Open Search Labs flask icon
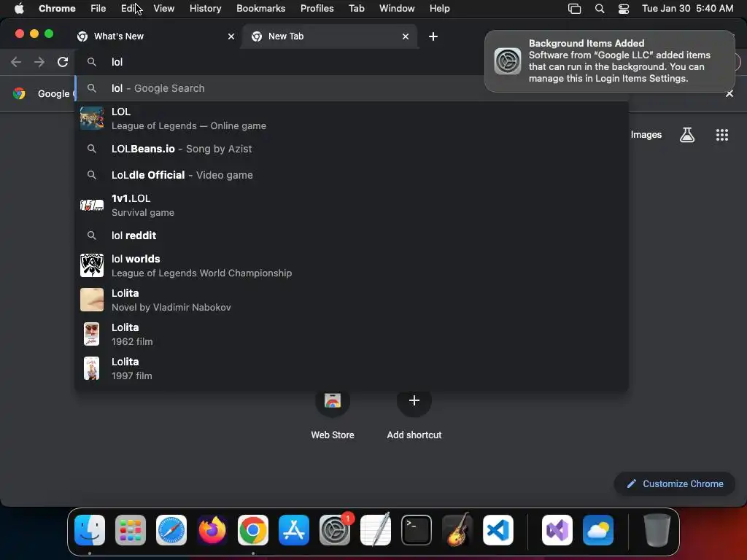The image size is (747, 560). [687, 135]
